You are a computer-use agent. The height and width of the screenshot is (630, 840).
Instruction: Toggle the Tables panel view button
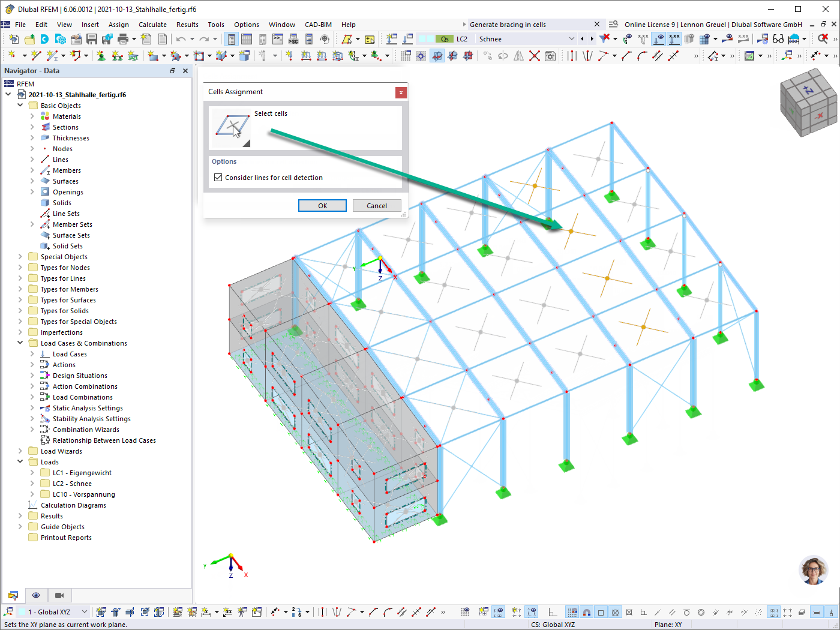[247, 39]
